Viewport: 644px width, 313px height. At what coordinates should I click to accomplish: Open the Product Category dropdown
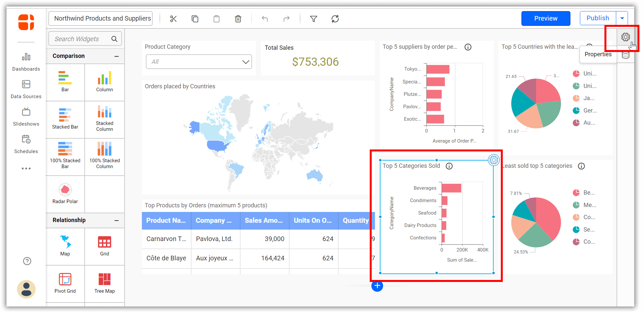point(199,62)
